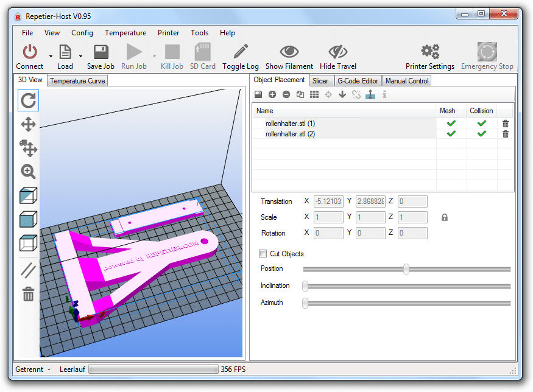Image resolution: width=533 pixels, height=392 pixels.
Task: Click the Scale X input field
Action: (328, 217)
